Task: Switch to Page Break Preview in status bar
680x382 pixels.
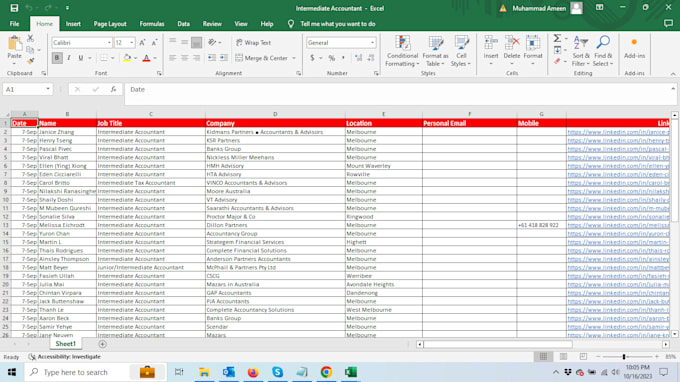Action: [x=583, y=356]
